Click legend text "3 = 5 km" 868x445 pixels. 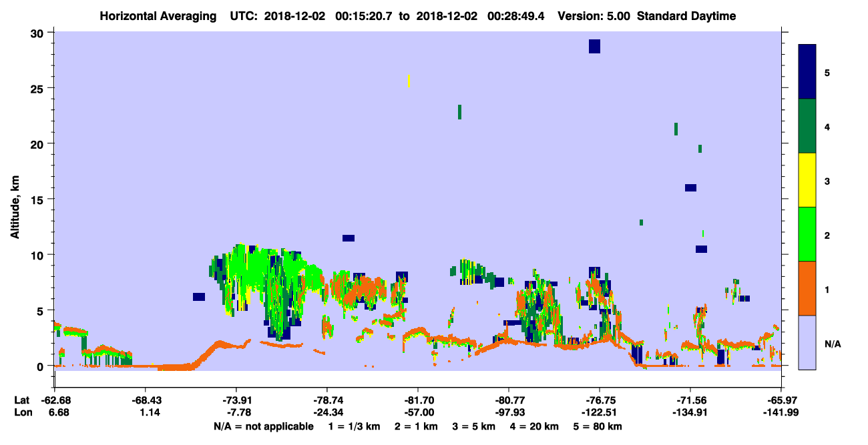(473, 426)
